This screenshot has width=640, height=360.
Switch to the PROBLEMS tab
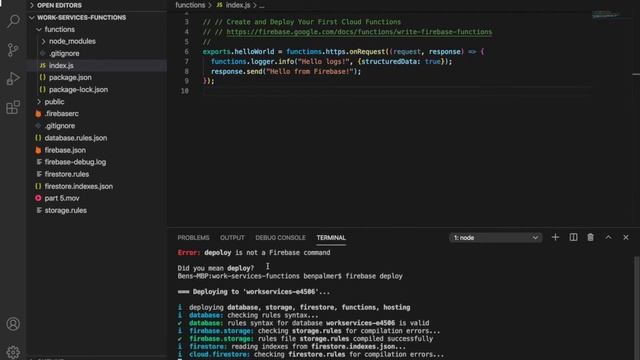pos(193,238)
